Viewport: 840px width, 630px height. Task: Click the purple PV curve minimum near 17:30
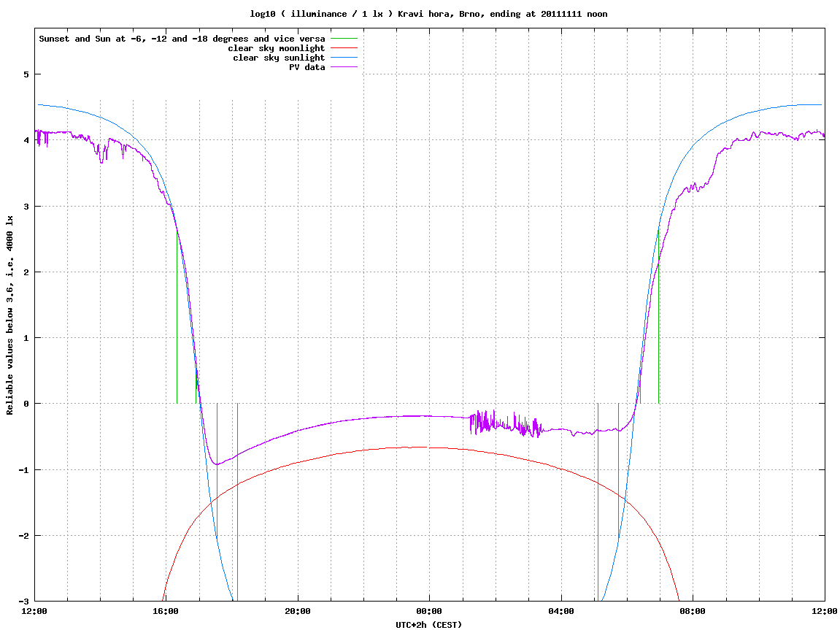coord(217,464)
